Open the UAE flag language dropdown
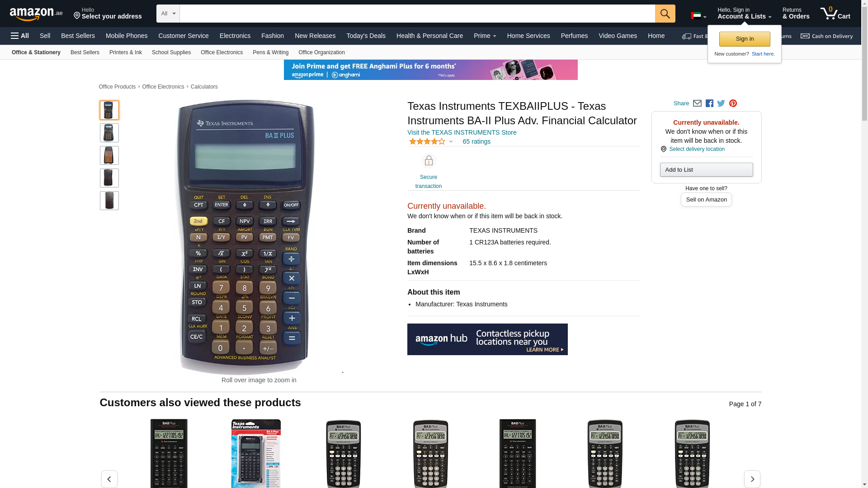This screenshot has width=868, height=488. point(698,16)
